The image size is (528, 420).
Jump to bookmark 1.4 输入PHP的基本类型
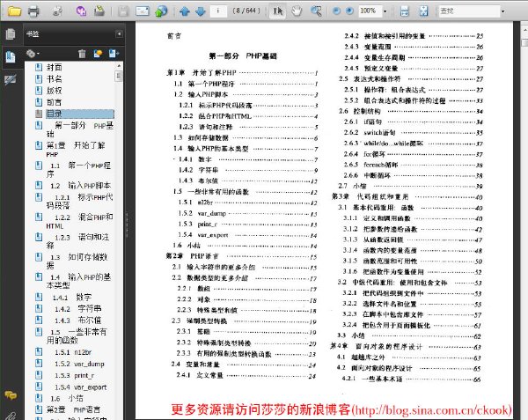(x=79, y=281)
